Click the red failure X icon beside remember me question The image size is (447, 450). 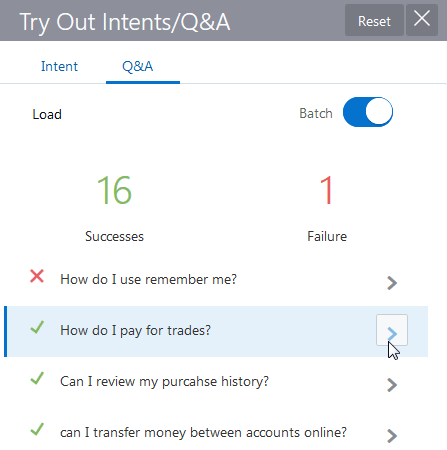click(37, 276)
